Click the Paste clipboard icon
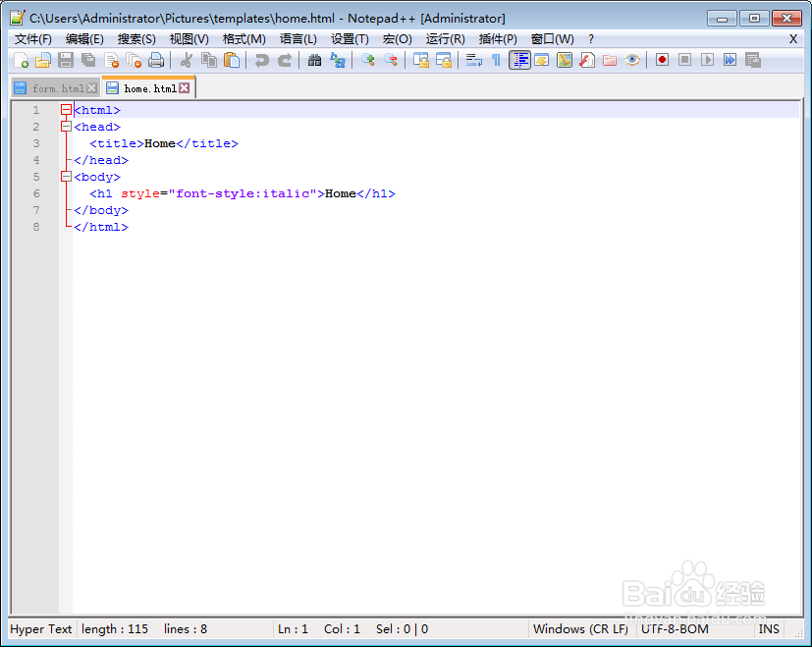The height and width of the screenshot is (647, 812). pyautogui.click(x=232, y=60)
